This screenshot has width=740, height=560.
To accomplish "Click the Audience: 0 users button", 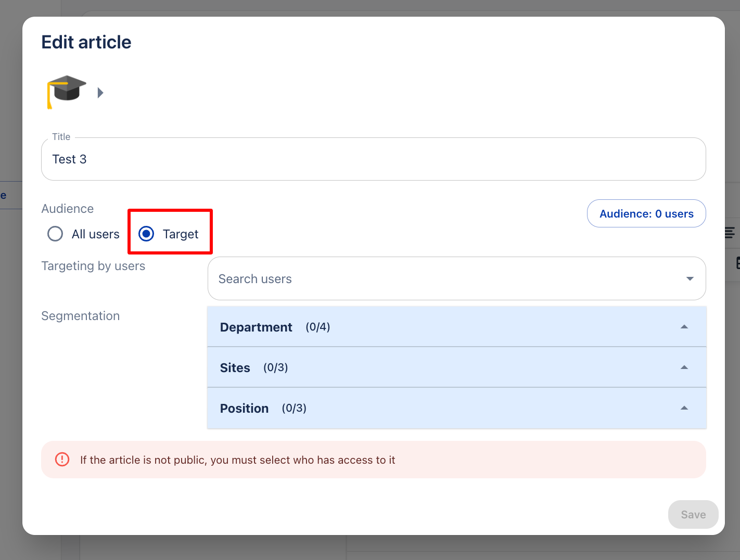I will click(x=646, y=214).
